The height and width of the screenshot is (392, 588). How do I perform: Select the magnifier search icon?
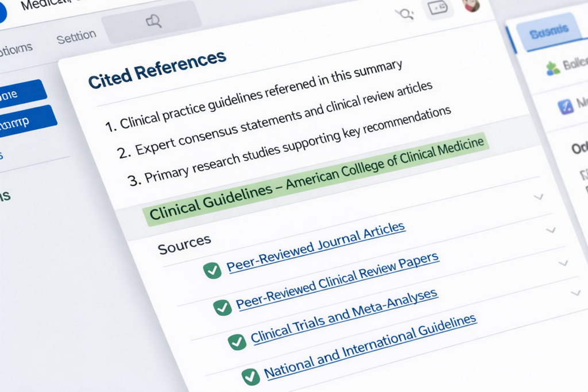coord(405,14)
